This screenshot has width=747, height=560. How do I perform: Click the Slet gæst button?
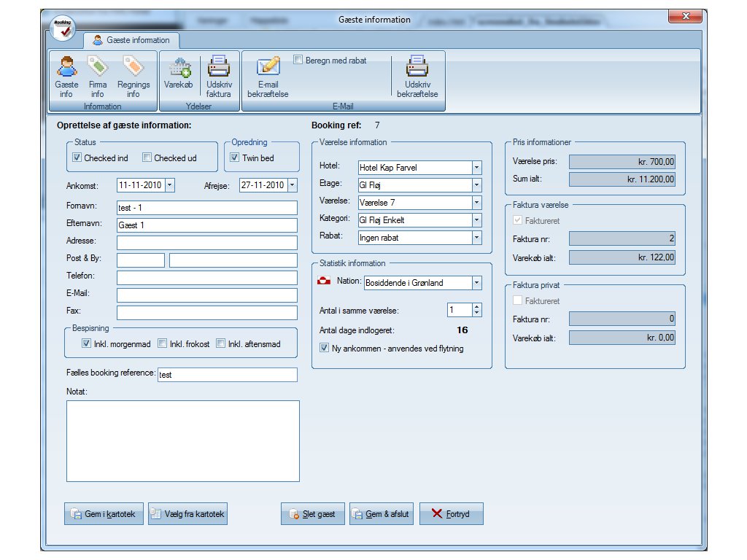tap(313, 514)
